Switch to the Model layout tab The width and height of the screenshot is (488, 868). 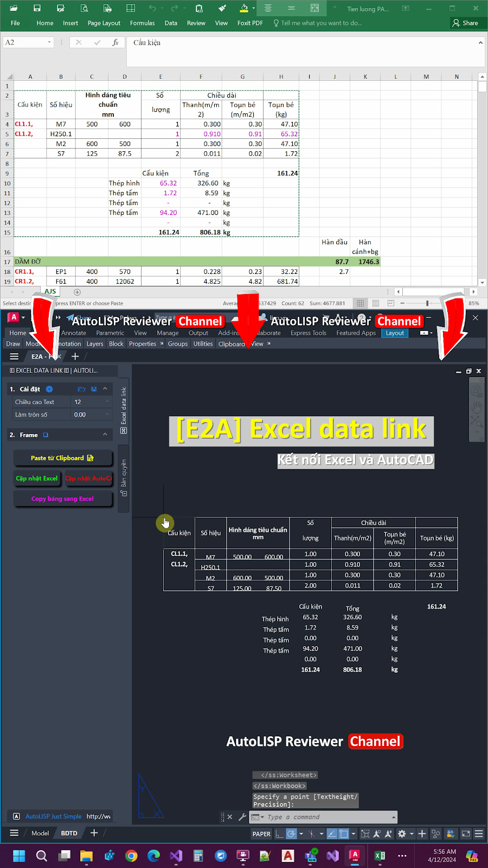click(40, 833)
